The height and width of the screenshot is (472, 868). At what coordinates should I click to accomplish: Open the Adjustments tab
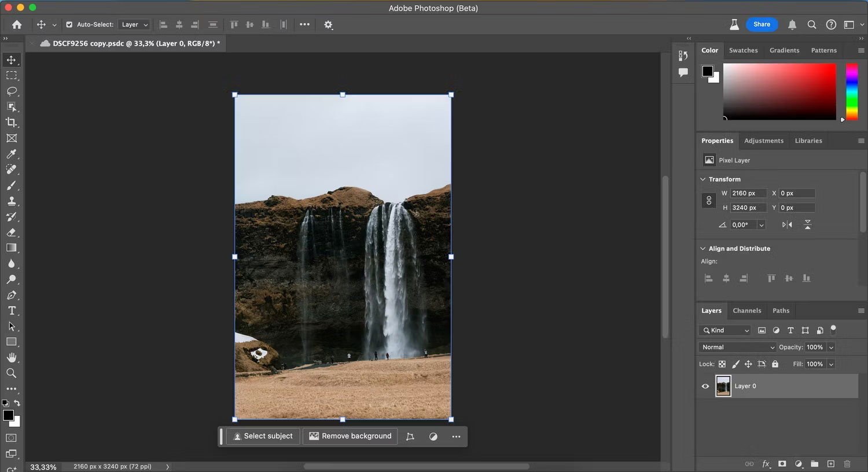click(x=764, y=141)
